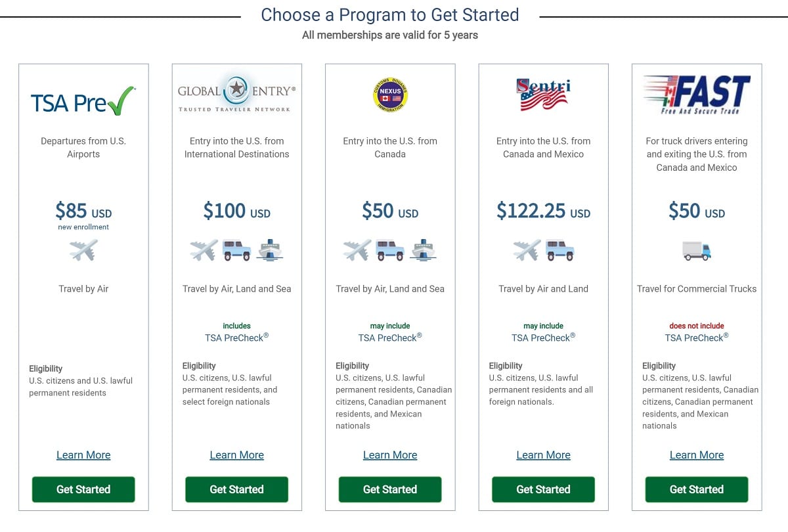Open Learn More for NEXUS
788x532 pixels.
(390, 454)
